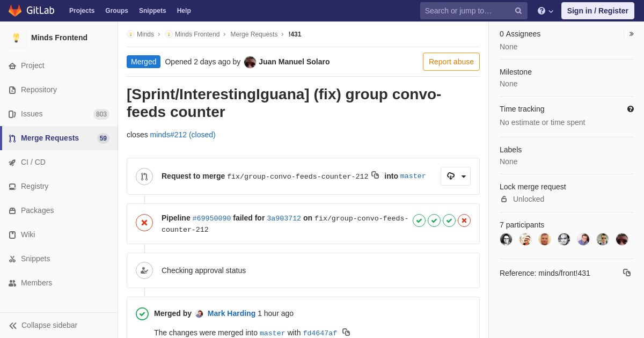Open Merge Requests breadcrumb link
Screen dimensions: 644x338
254,34
